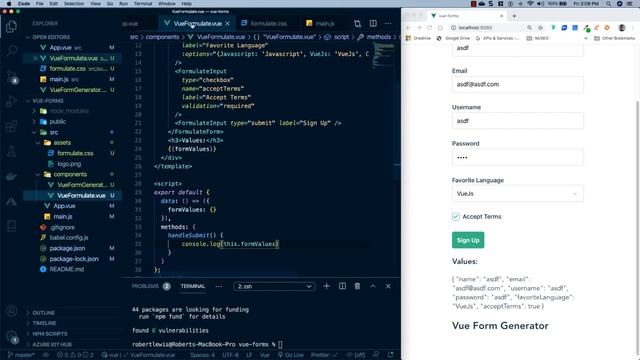Viewport: 640px width, 360px height.
Task: Open babel.config.js in the explorer
Action: [69, 238]
